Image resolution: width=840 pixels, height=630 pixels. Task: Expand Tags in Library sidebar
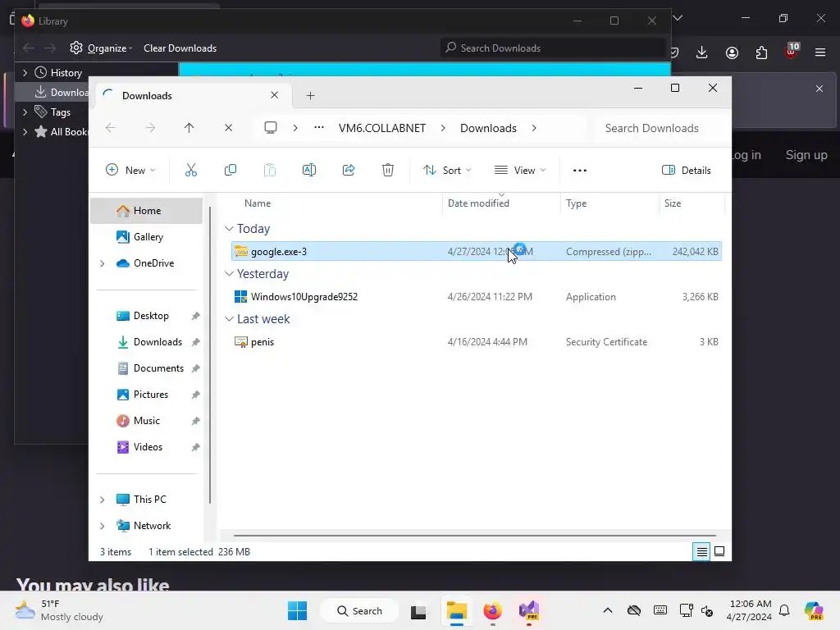25,112
